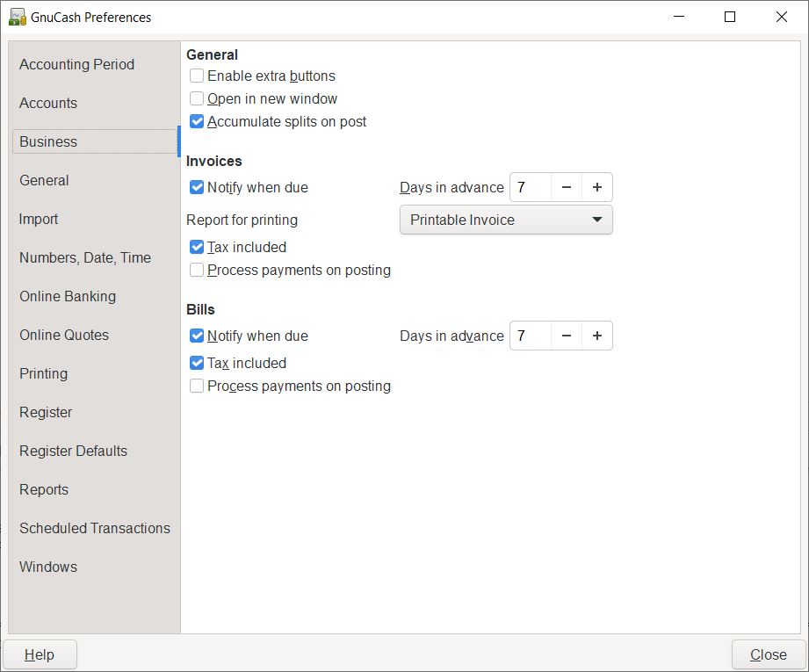Increase Invoices days in advance with plus

click(596, 187)
